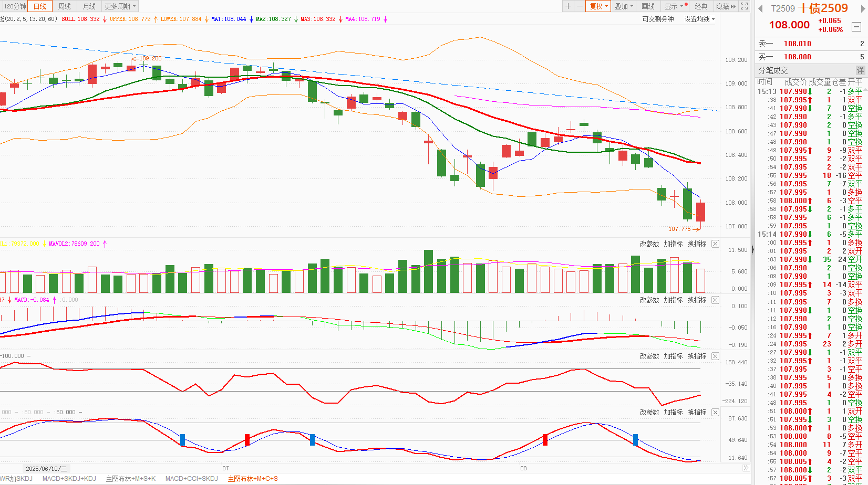Click the bottom timeline scroll-right double arrow

pyautogui.click(x=746, y=468)
